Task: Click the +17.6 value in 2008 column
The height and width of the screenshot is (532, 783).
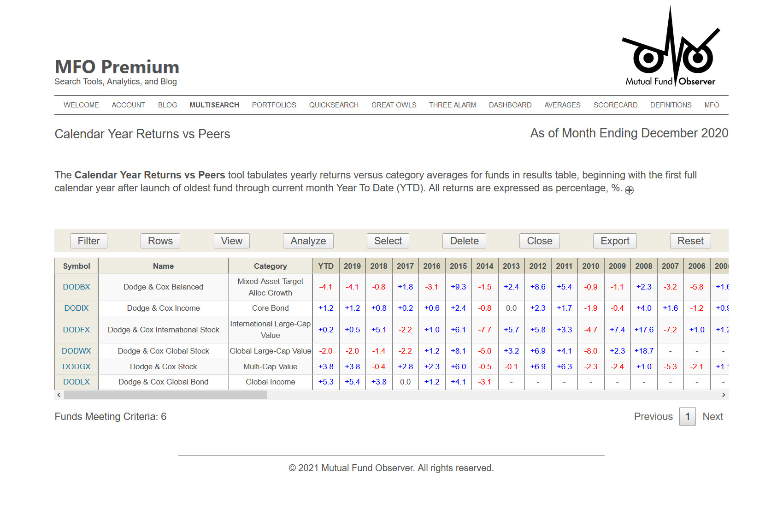Action: [x=644, y=330]
